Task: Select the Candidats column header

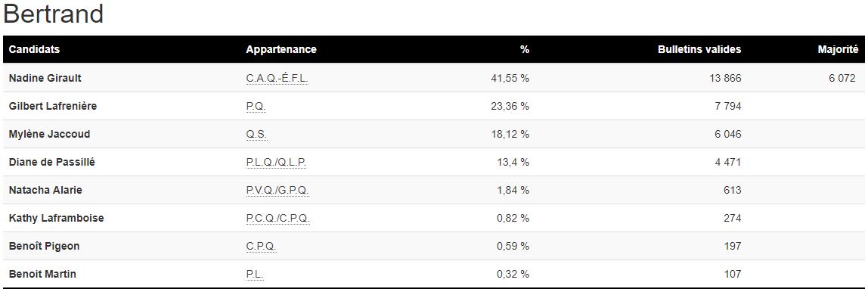Action: point(34,49)
